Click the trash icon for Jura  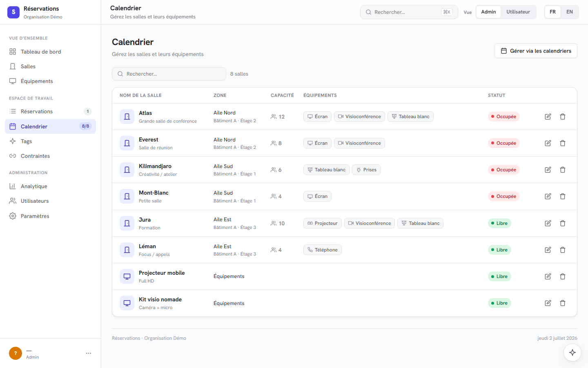click(x=563, y=223)
